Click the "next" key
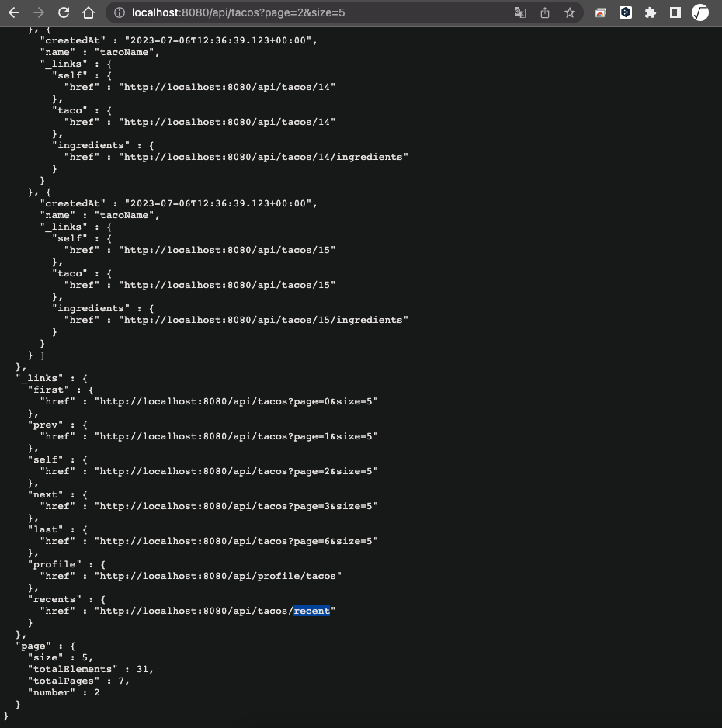Screen dimensions: 722x728 click(x=46, y=494)
